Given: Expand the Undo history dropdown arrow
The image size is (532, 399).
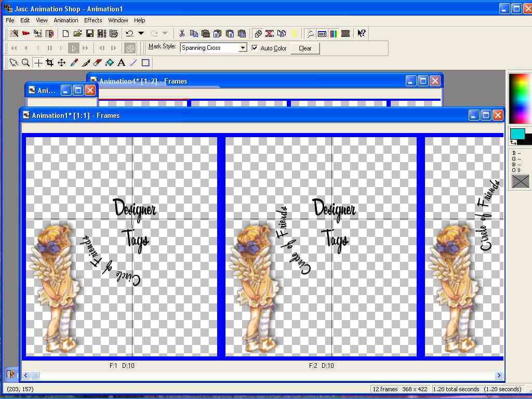Looking at the screenshot, I should [141, 33].
